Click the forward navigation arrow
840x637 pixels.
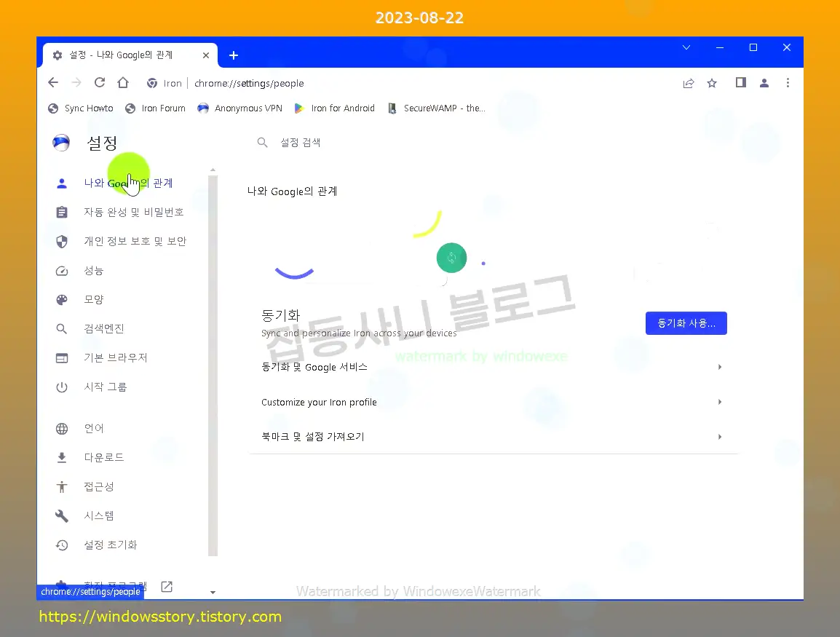[76, 82]
